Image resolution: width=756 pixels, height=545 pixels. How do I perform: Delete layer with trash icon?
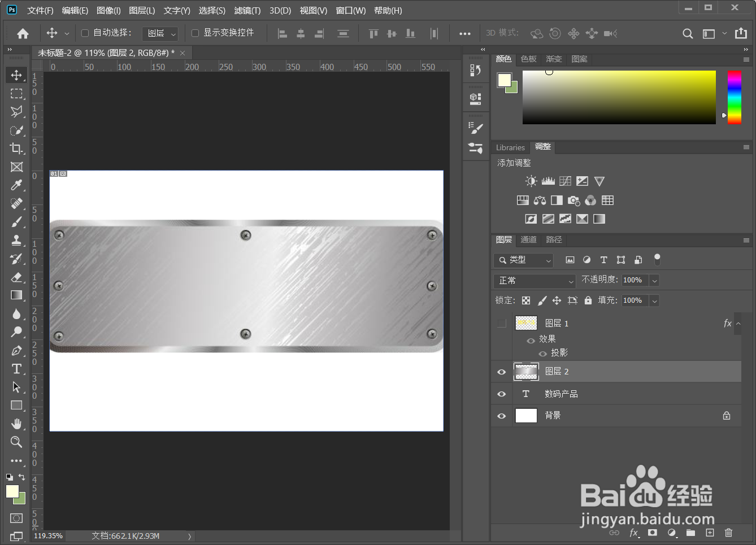point(729,533)
